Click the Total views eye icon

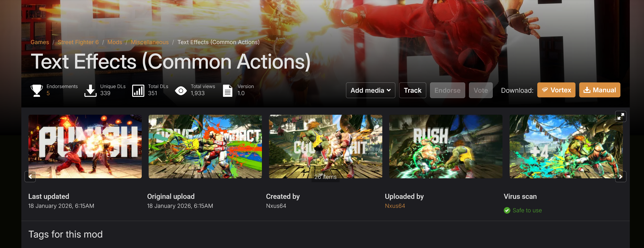tap(181, 91)
